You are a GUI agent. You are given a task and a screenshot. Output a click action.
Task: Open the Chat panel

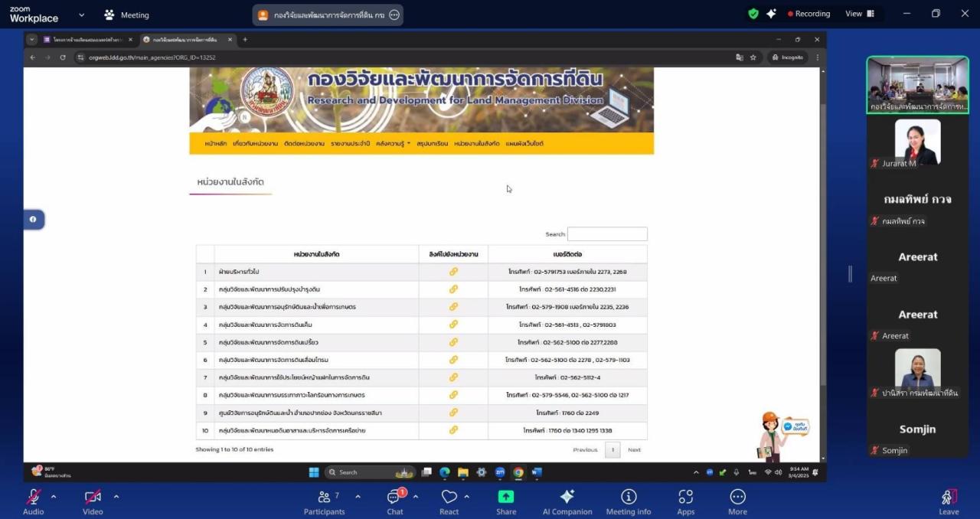click(x=394, y=501)
